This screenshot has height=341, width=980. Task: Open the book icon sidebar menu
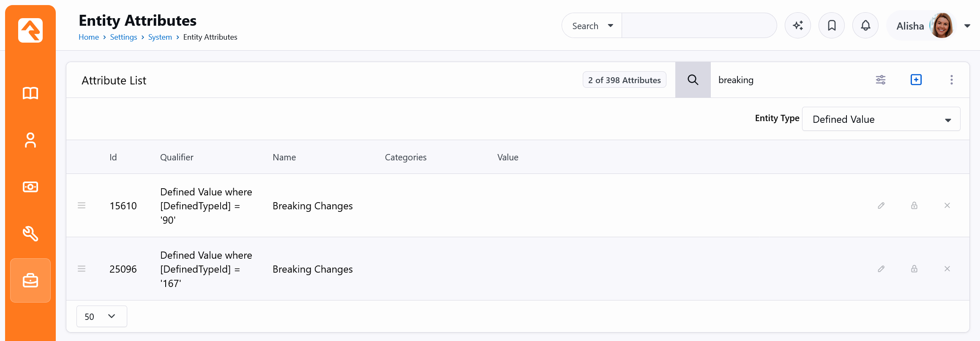[30, 93]
